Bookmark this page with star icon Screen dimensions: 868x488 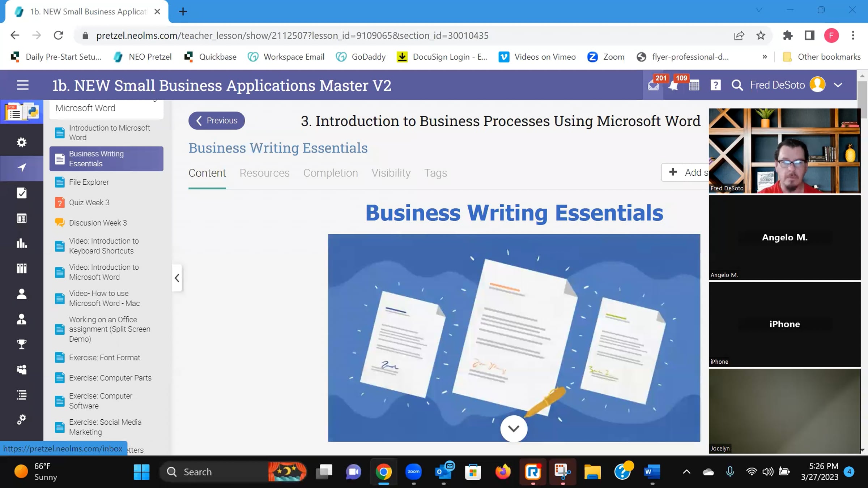761,35
